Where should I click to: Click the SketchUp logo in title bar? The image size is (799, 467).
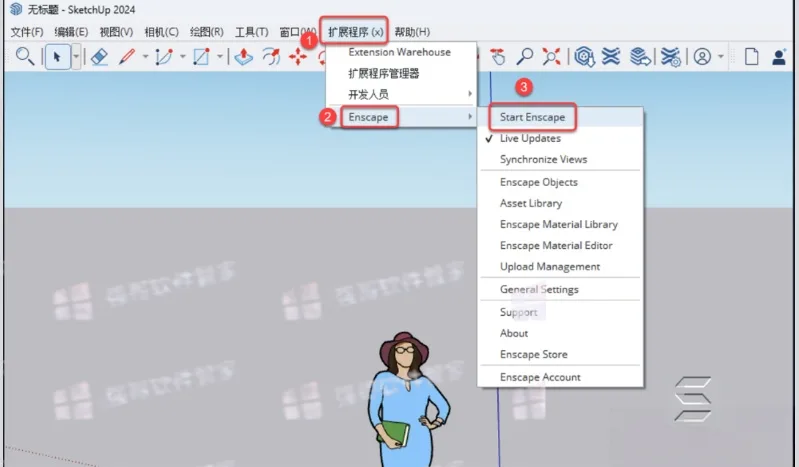[x=16, y=9]
